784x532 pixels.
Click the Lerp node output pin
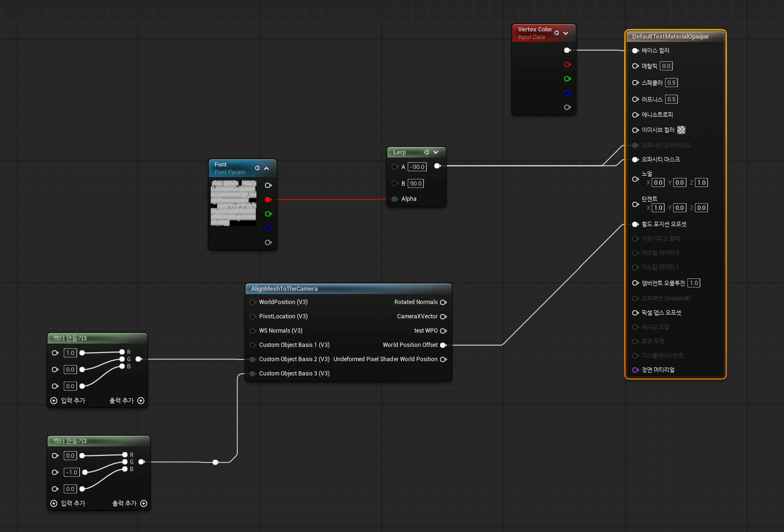tap(438, 166)
